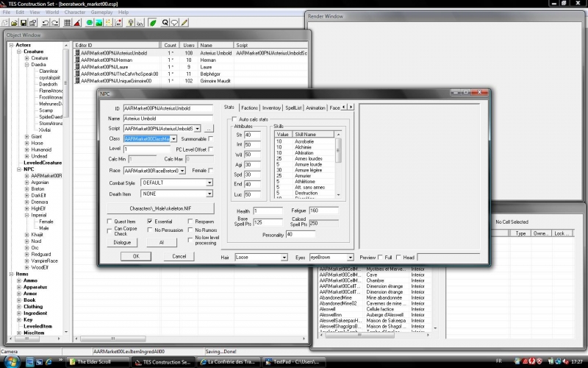Expand the Argonian node in NPC tree
Image resolution: width=588 pixels, height=368 pixels.
26,183
